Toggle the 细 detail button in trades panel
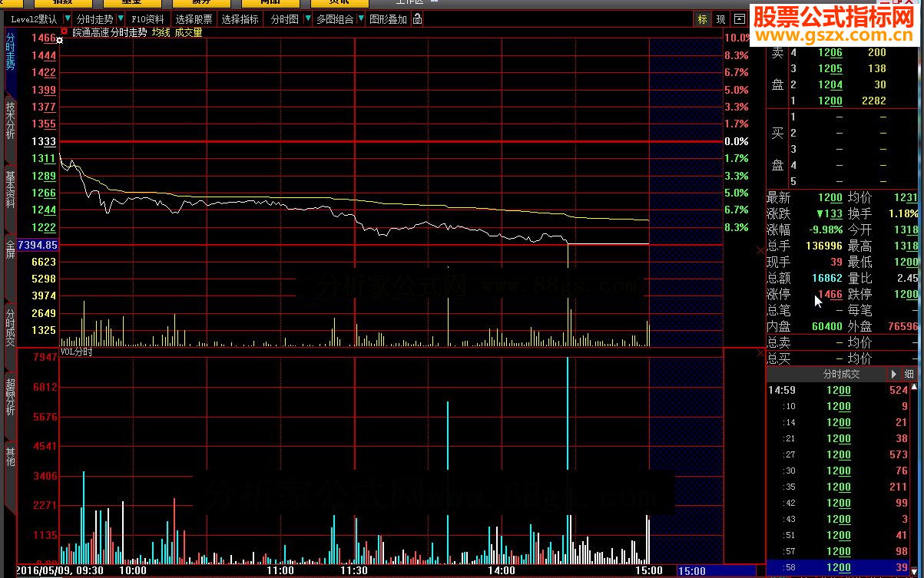The width and height of the screenshot is (924, 578). pos(909,375)
